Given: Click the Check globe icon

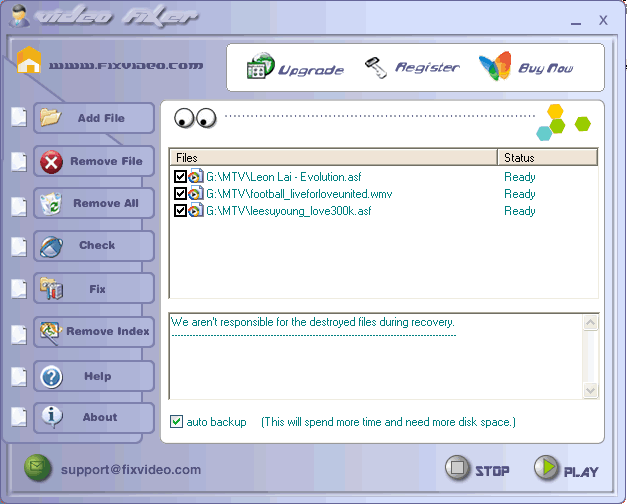Looking at the screenshot, I should pos(51,246).
